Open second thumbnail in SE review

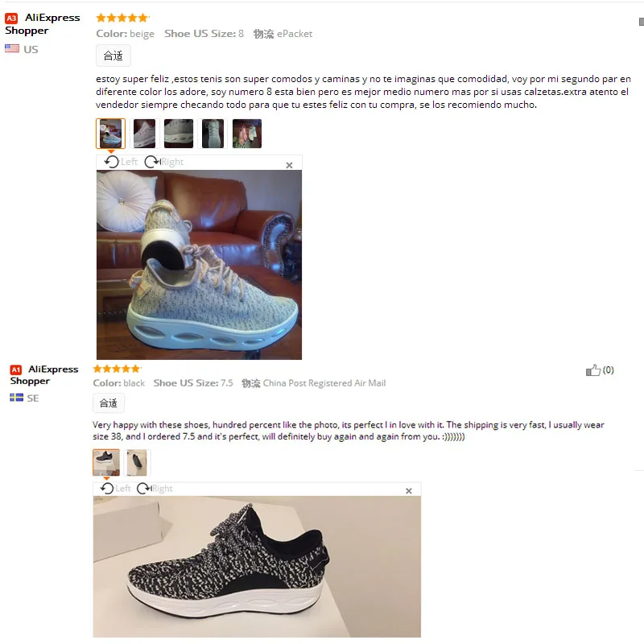tap(137, 462)
